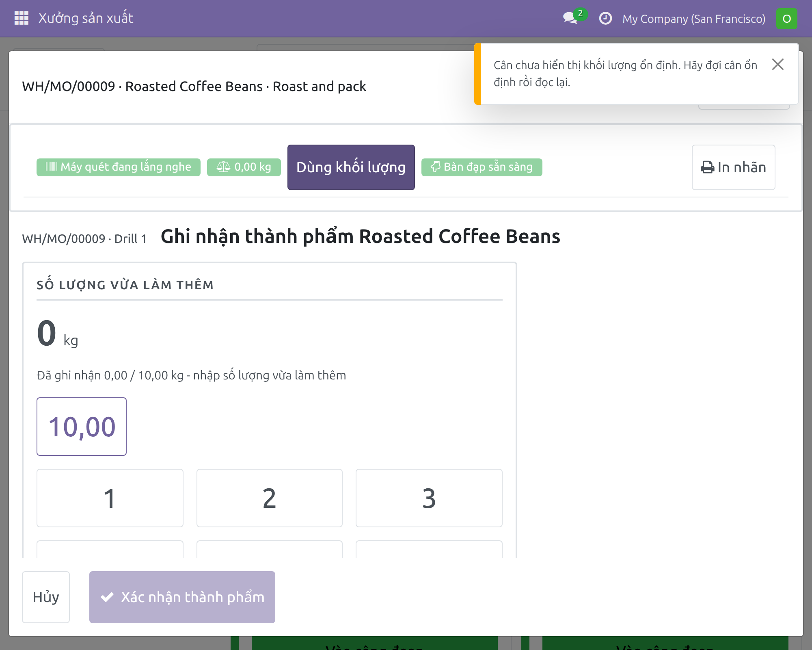Image resolution: width=812 pixels, height=650 pixels.
Task: Tap keypad digit 2
Action: point(270,498)
